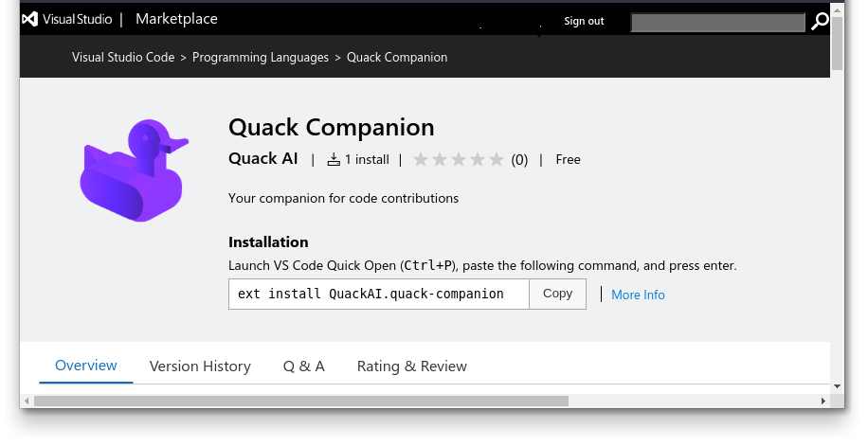Open the Q & A tab
The width and height of the screenshot is (868, 447).
click(x=304, y=367)
